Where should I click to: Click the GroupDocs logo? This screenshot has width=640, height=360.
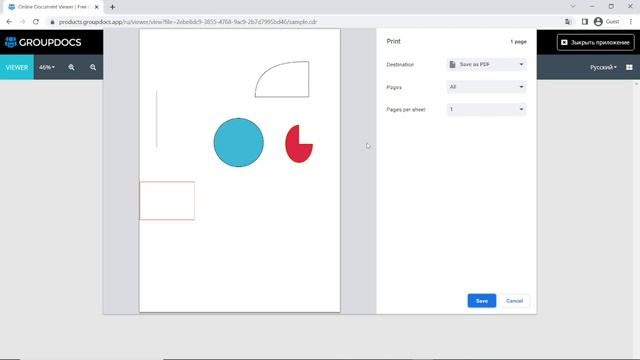coord(43,42)
